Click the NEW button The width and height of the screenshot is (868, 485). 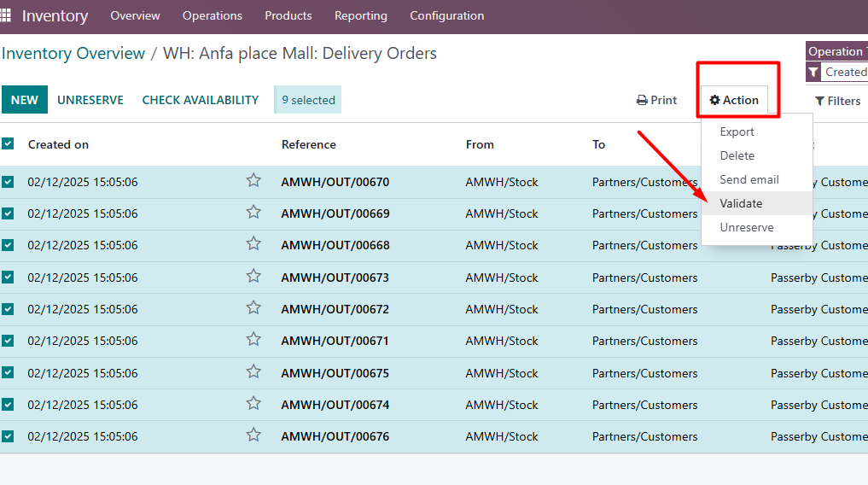(25, 100)
